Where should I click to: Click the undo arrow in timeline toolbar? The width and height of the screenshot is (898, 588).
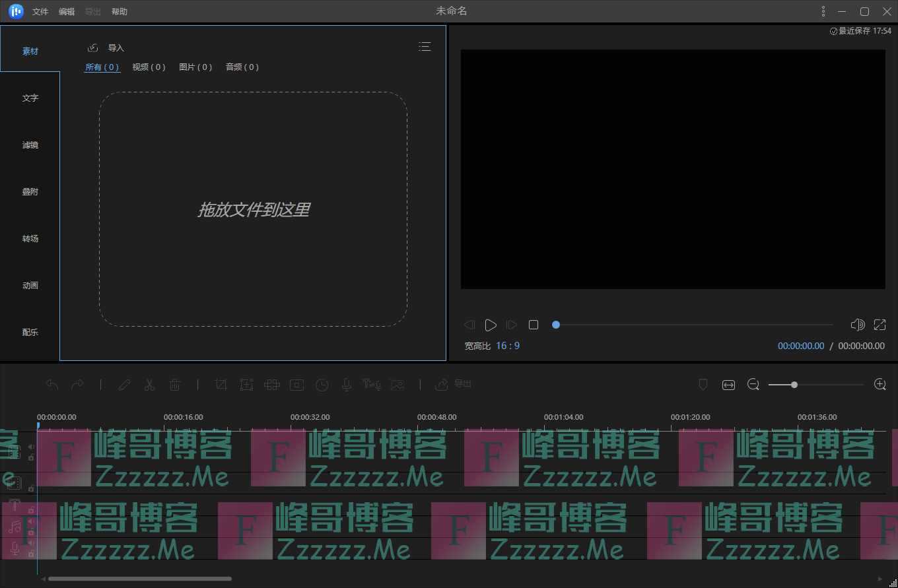[52, 385]
